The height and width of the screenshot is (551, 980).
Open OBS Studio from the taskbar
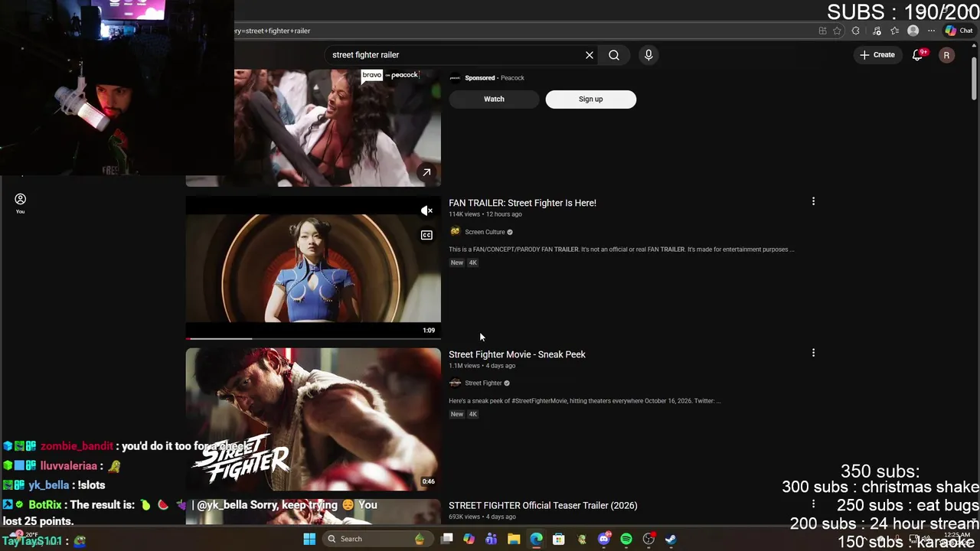click(649, 539)
